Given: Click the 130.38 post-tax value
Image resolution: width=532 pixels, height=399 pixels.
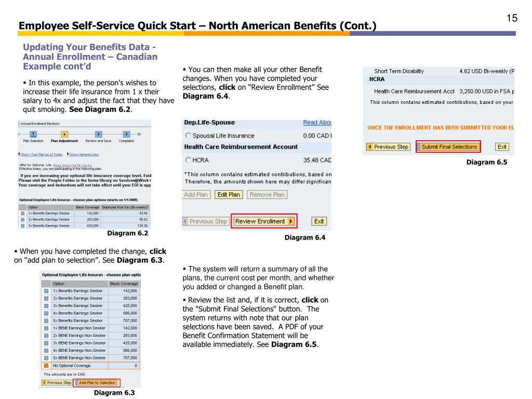Looking at the screenshot, I should tap(142, 225).
